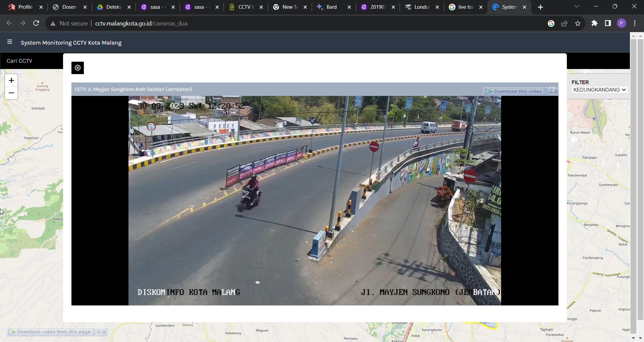Toggle the browser side panel
644x342 pixels.
(608, 23)
